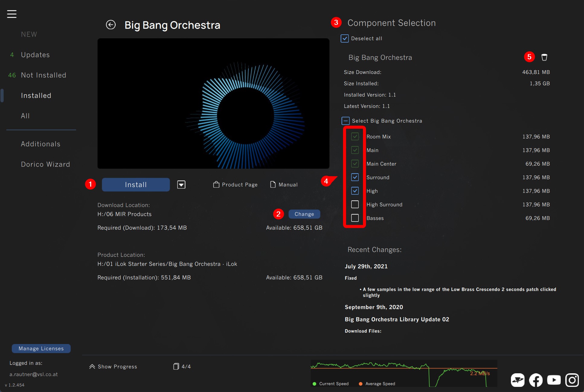
Task: Click the Average Speed legend item
Action: 377,384
